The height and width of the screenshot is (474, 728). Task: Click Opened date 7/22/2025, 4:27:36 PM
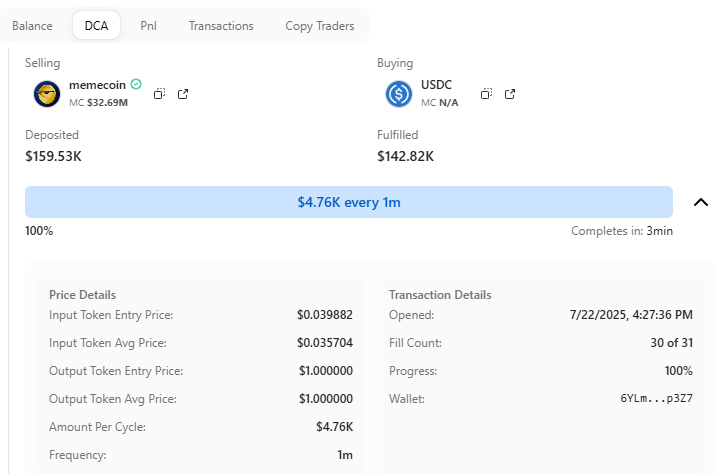631,315
